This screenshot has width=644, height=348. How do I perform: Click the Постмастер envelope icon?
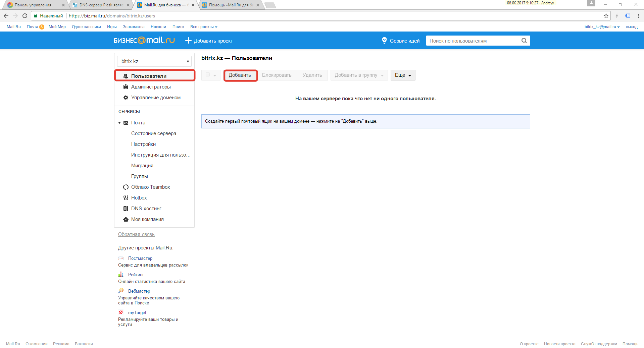[x=121, y=258]
